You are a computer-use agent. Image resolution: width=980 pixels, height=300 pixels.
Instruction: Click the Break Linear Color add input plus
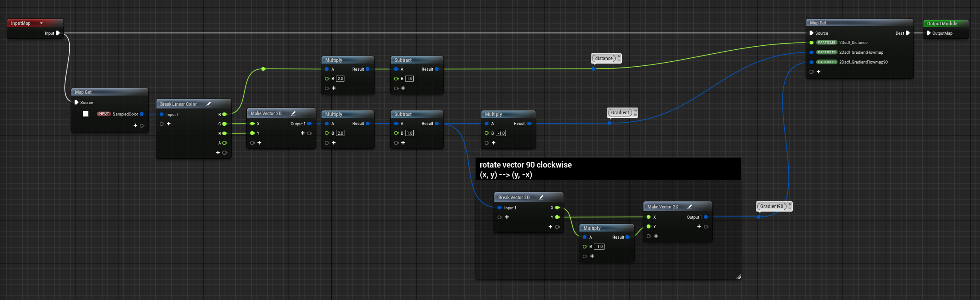click(x=169, y=124)
